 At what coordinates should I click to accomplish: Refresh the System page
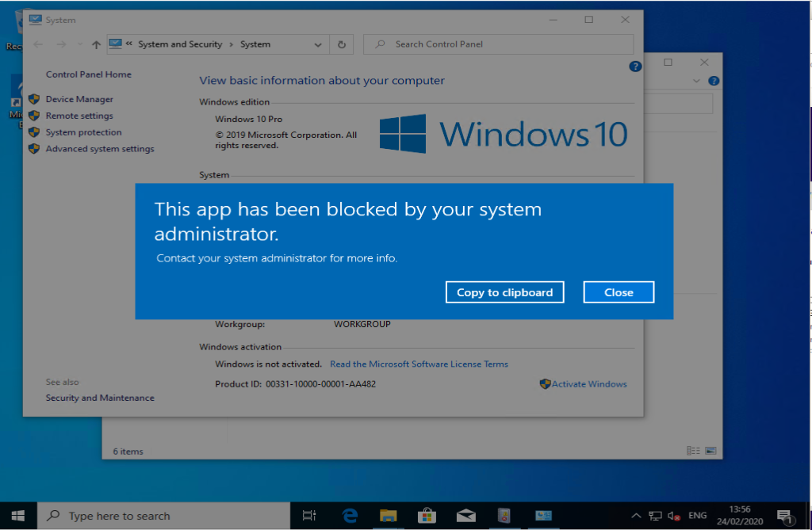(x=342, y=44)
